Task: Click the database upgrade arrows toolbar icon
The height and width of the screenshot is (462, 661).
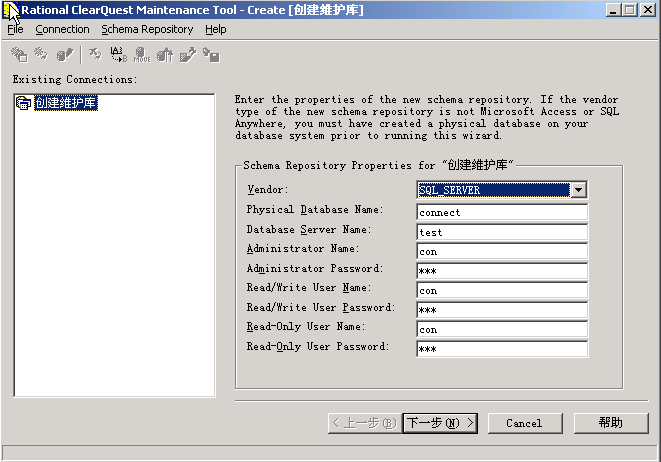Action: tap(165, 55)
